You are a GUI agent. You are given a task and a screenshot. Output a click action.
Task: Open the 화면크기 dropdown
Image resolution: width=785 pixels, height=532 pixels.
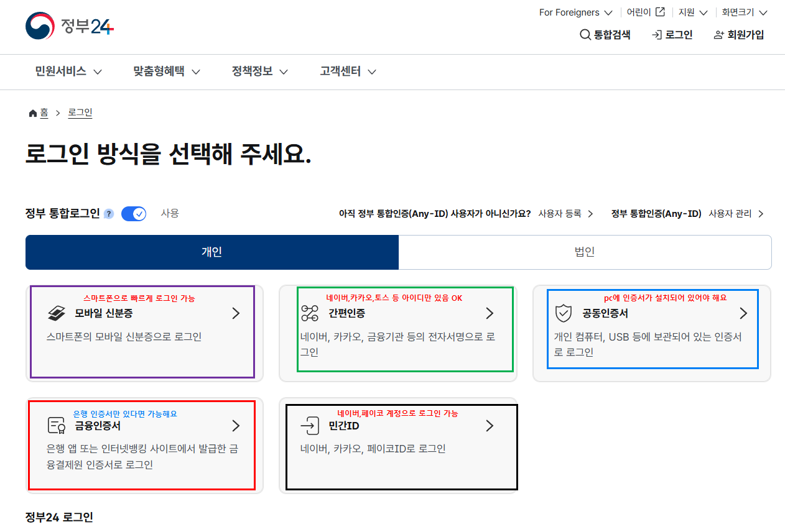click(745, 12)
